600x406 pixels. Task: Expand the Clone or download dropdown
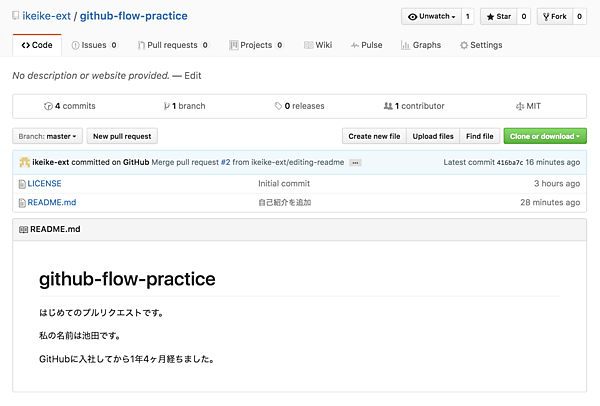click(545, 136)
